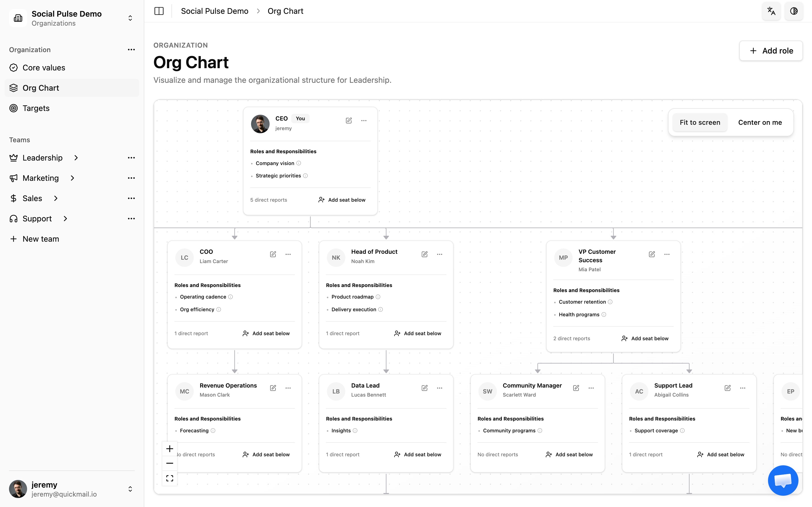The width and height of the screenshot is (812, 507).
Task: Click the CEO profile photo
Action: click(x=260, y=124)
